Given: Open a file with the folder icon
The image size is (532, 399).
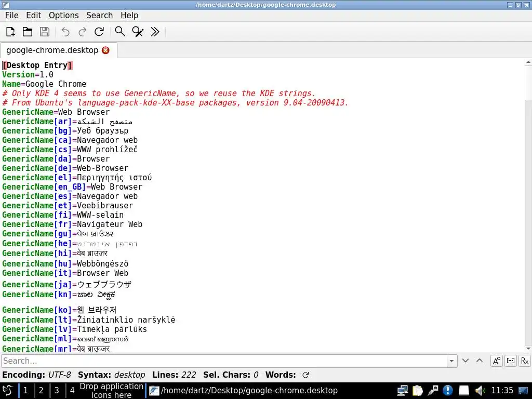Looking at the screenshot, I should [x=28, y=32].
